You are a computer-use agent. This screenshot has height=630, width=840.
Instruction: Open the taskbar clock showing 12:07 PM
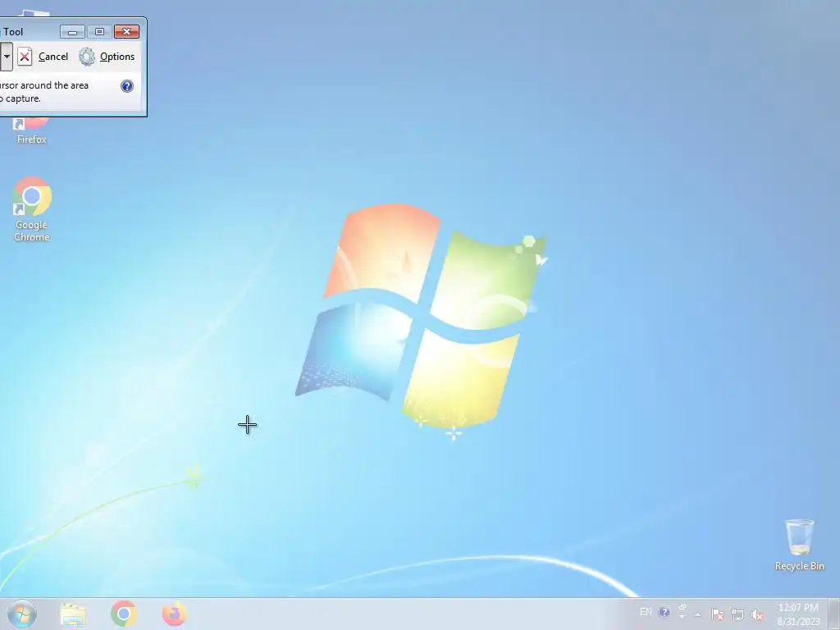[798, 614]
